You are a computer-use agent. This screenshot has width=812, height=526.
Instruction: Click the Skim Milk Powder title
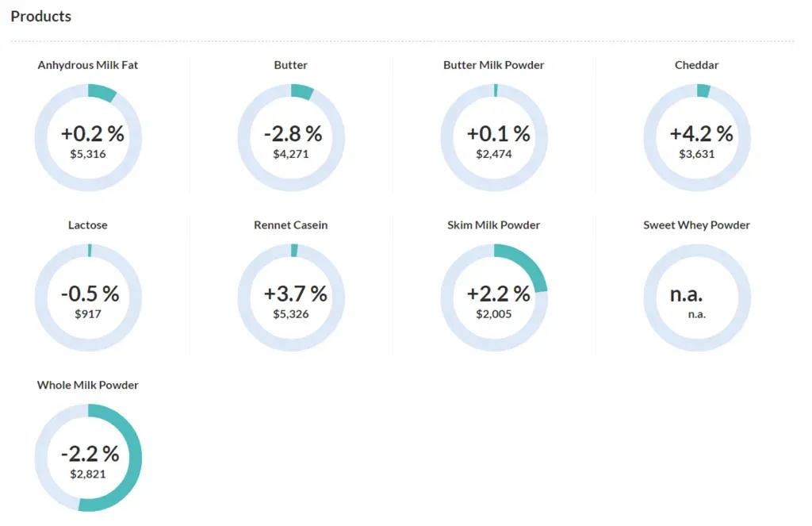[x=493, y=225]
